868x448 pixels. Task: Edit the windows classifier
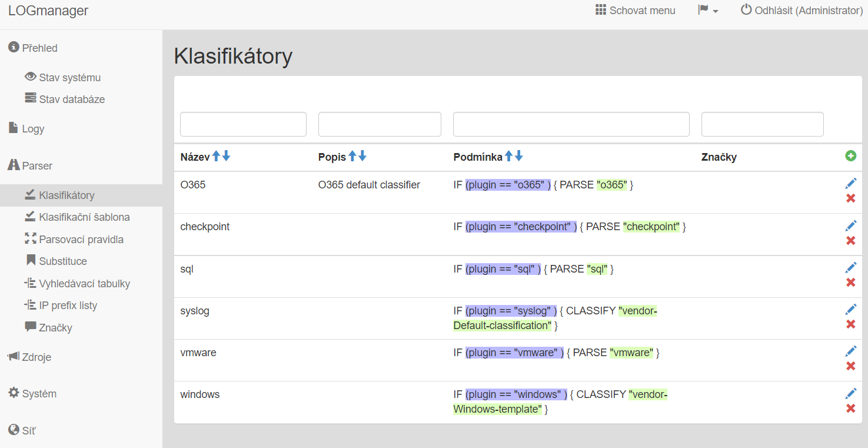pyautogui.click(x=850, y=394)
